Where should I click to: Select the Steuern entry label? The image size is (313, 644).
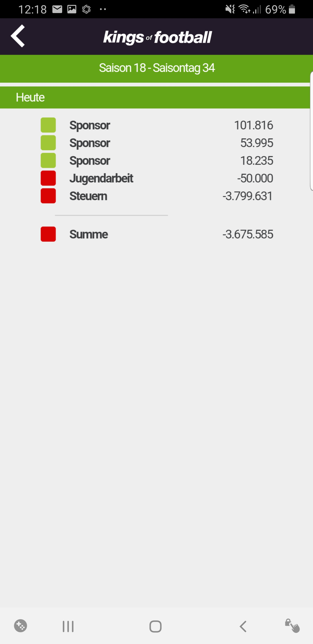(88, 196)
